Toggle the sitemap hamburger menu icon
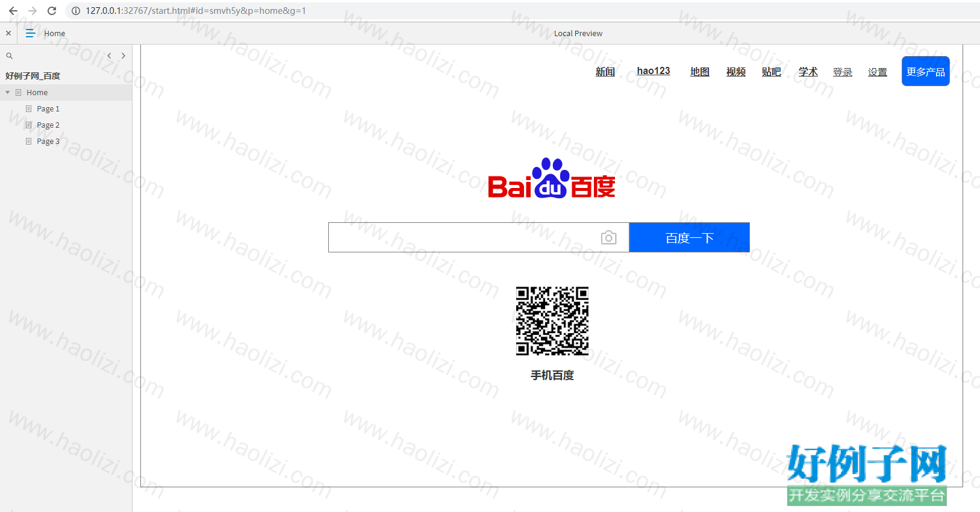Viewport: 980px width, 512px height. tap(30, 33)
